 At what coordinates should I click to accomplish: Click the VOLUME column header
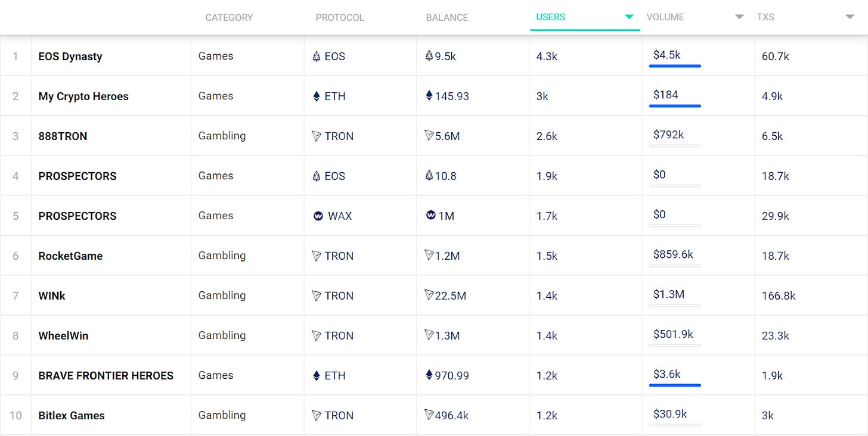pyautogui.click(x=665, y=17)
